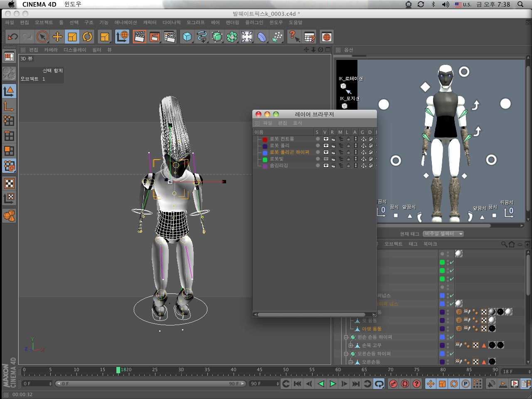This screenshot has width=532, height=399.
Task: Go to start of animation
Action: [298, 384]
